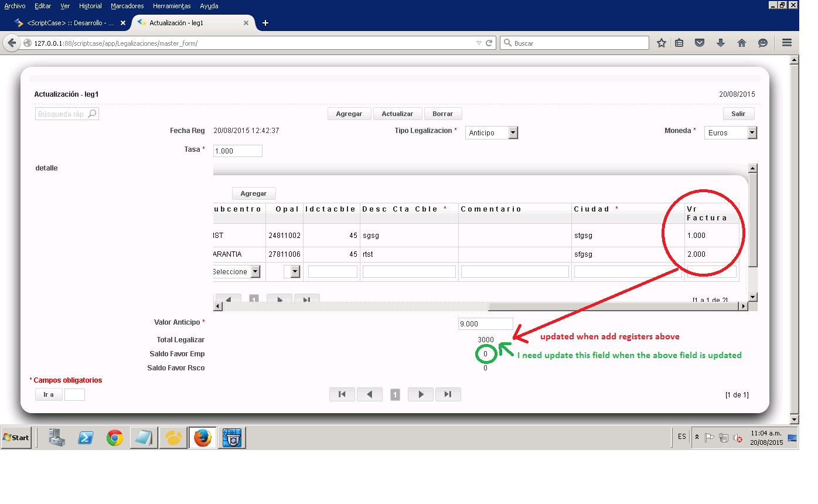Click next page arrow in detalle grid
Viewport: 818px width, 504px height.
pos(280,299)
